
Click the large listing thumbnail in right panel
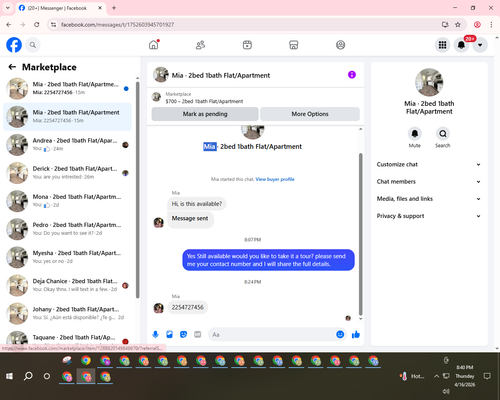(x=429, y=82)
